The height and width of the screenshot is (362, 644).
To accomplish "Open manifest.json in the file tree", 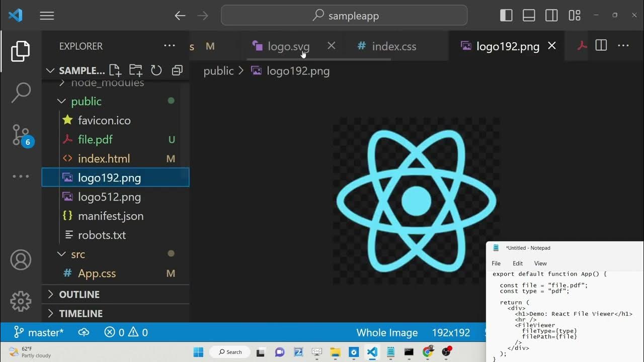I will [x=111, y=216].
